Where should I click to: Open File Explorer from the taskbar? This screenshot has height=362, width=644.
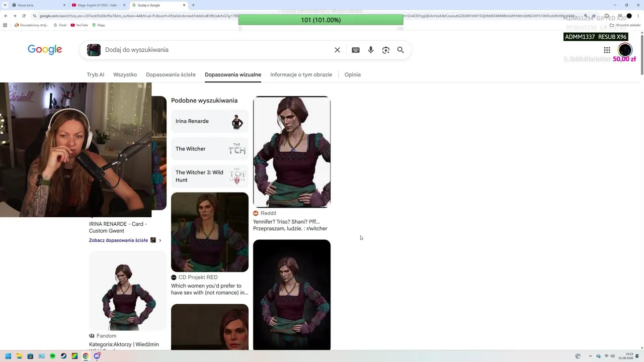coord(19,356)
